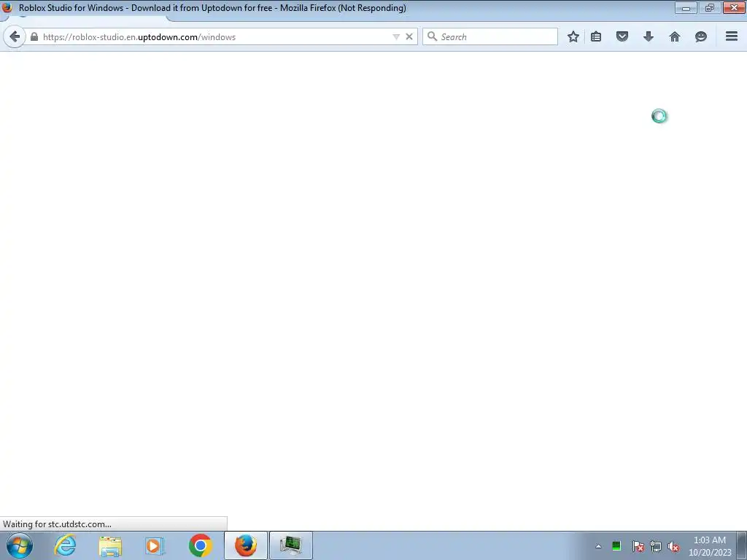Click the padlock site identity icon
Image resolution: width=747 pixels, height=560 pixels.
point(34,36)
